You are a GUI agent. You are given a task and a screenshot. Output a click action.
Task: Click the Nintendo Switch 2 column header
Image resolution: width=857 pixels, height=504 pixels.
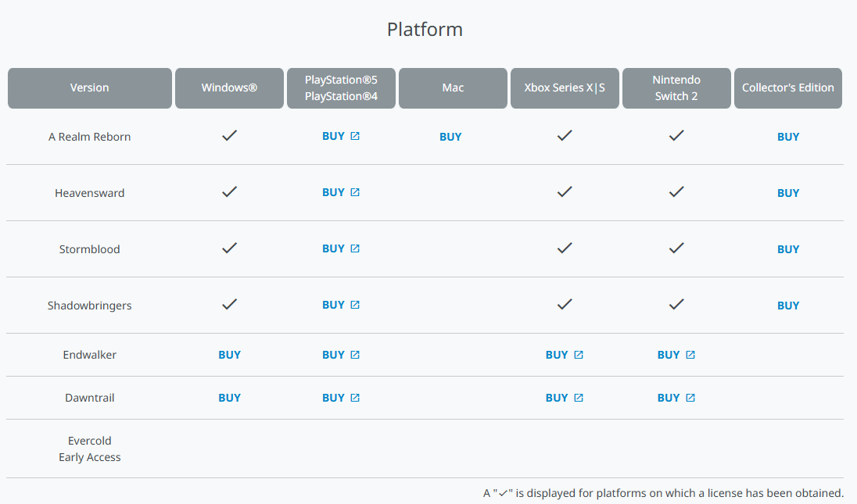pos(676,88)
